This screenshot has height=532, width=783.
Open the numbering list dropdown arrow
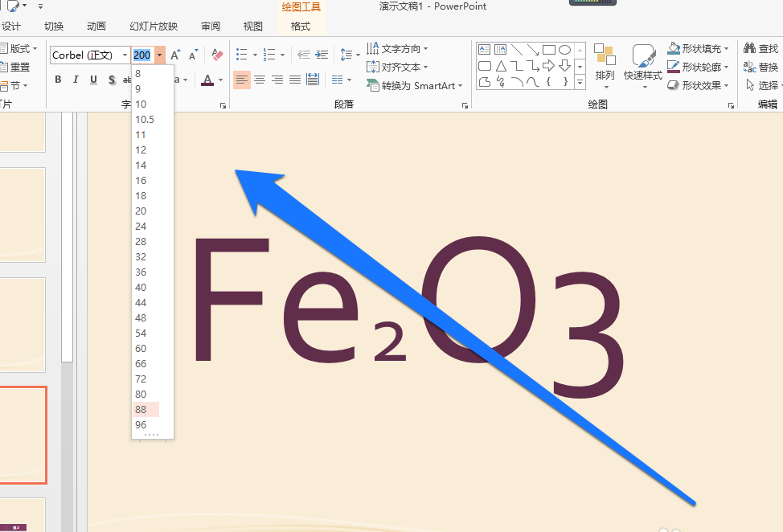coord(282,55)
